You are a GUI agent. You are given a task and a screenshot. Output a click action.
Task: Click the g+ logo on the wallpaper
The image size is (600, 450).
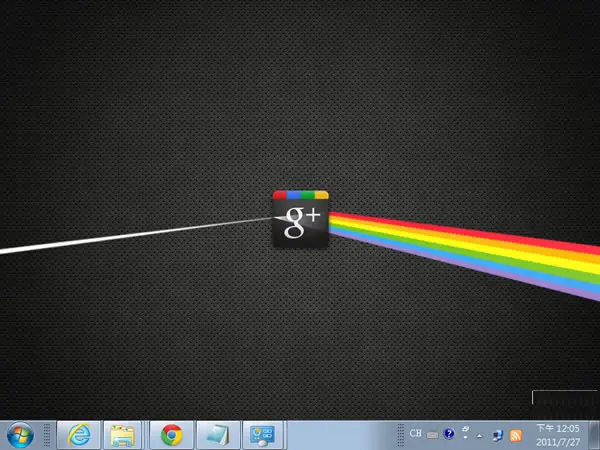click(300, 219)
